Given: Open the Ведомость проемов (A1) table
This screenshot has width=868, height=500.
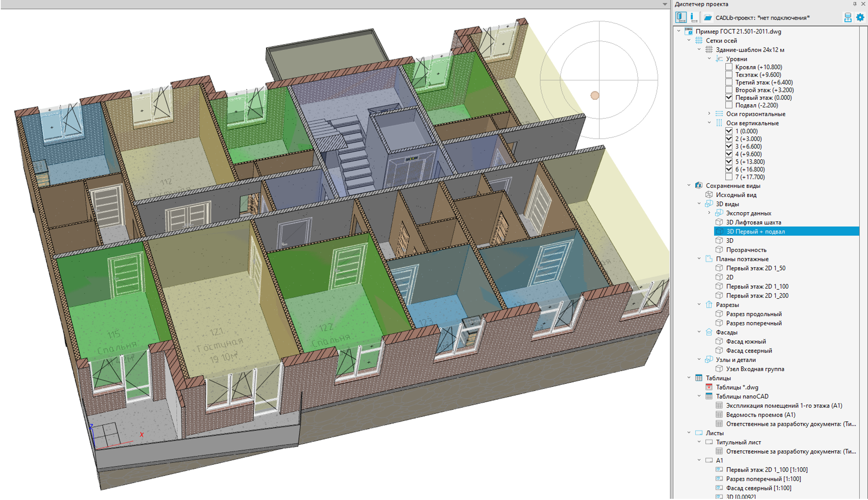Looking at the screenshot, I should tap(760, 415).
